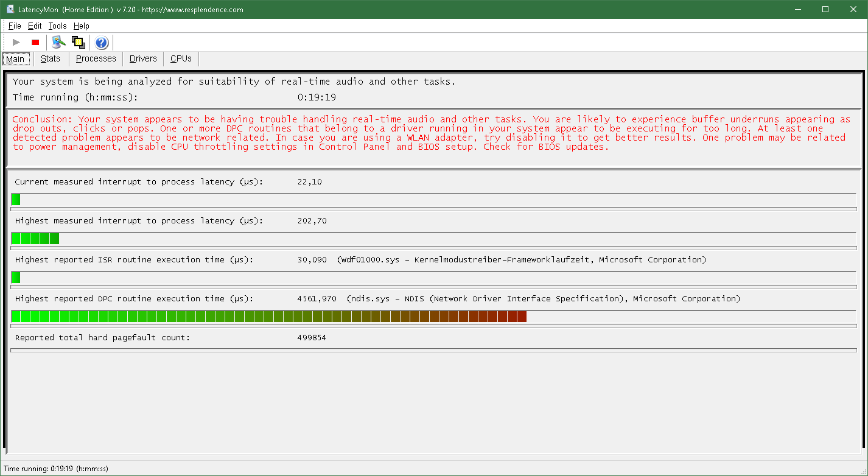Click 'Highest reported DPC routine execution time' label
868x476 pixels.
tap(134, 299)
